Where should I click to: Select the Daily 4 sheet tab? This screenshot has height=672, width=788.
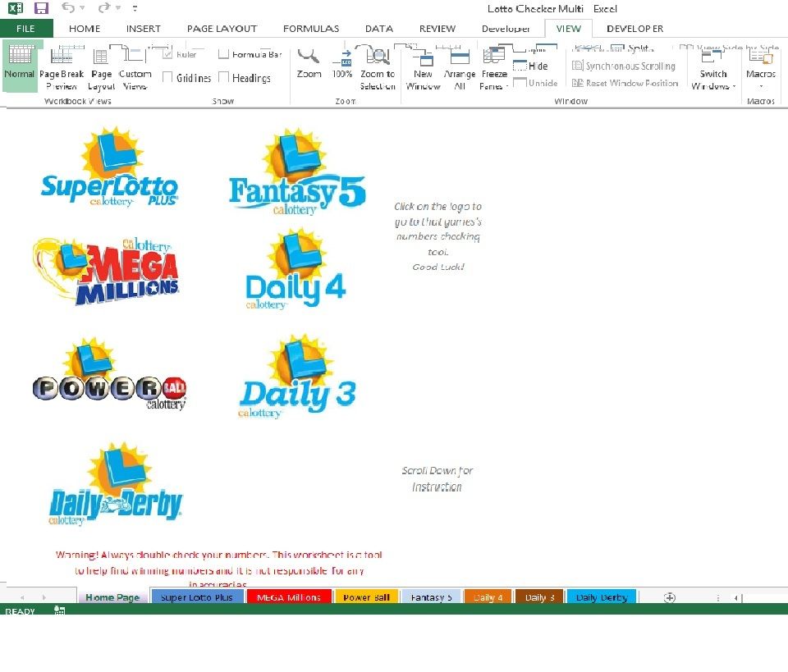pyautogui.click(x=488, y=597)
